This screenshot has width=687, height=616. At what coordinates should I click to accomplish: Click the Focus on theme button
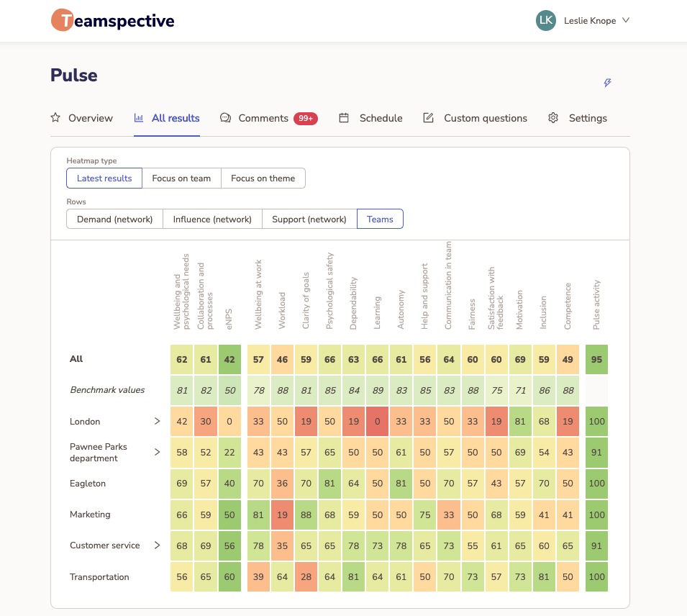coord(263,178)
